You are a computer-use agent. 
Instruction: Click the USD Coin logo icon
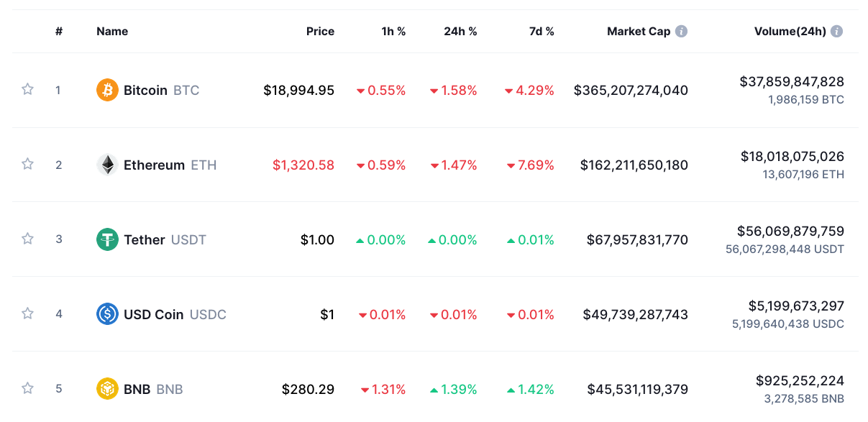pyautogui.click(x=107, y=314)
